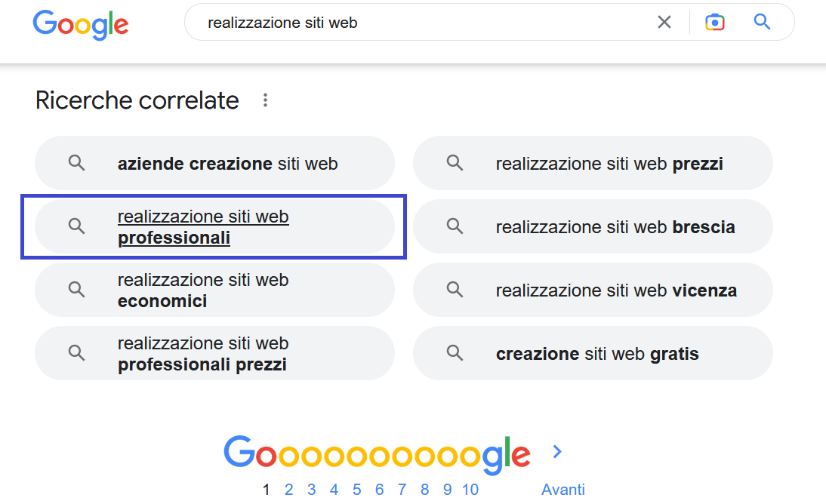Click the magnifier icon beside 'realizzazione siti web economici'
The image size is (826, 504).
coord(76,290)
